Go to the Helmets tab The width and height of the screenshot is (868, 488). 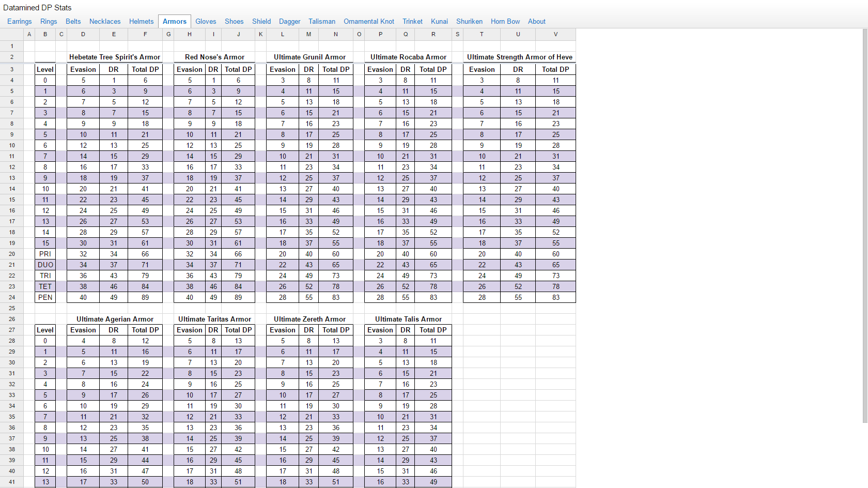142,21
